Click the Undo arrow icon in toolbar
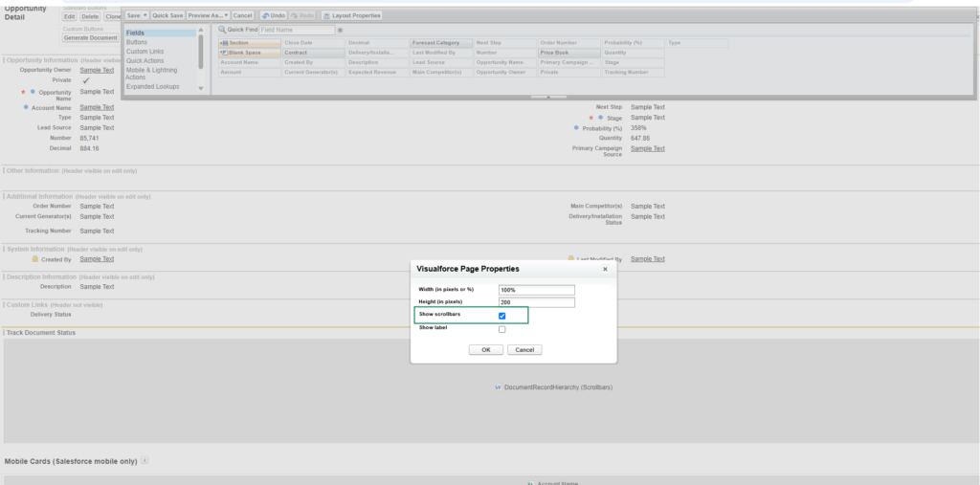 [x=266, y=15]
